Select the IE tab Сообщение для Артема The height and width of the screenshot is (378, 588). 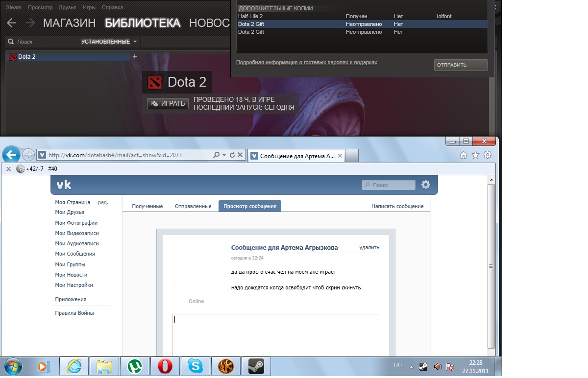point(296,156)
